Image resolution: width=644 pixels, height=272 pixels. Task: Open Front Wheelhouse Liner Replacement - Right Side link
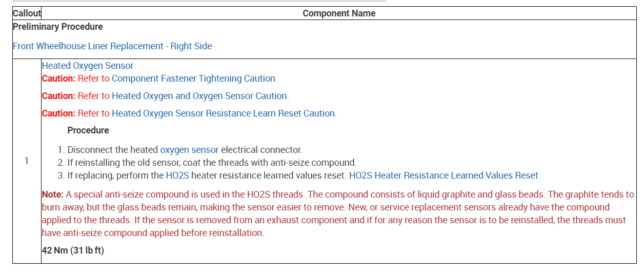pos(112,46)
